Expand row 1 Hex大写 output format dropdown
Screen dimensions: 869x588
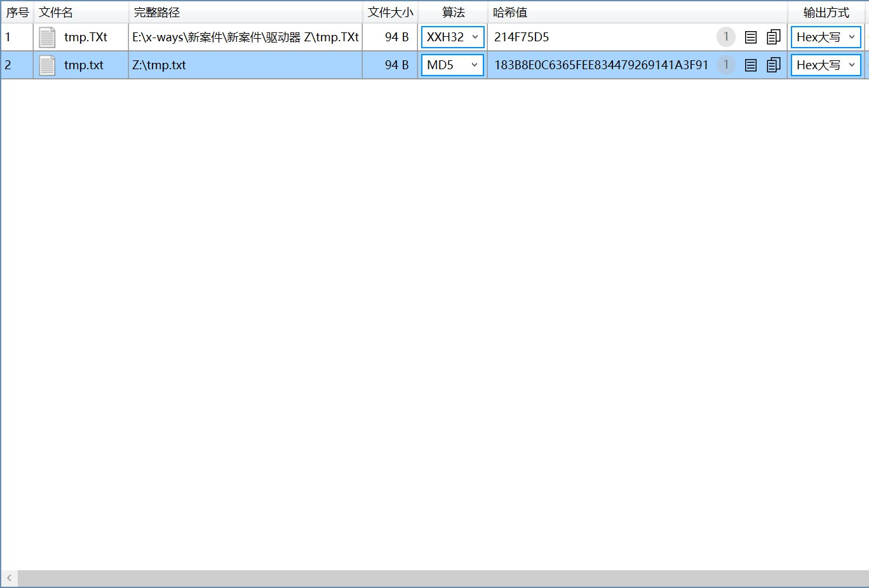click(x=826, y=37)
